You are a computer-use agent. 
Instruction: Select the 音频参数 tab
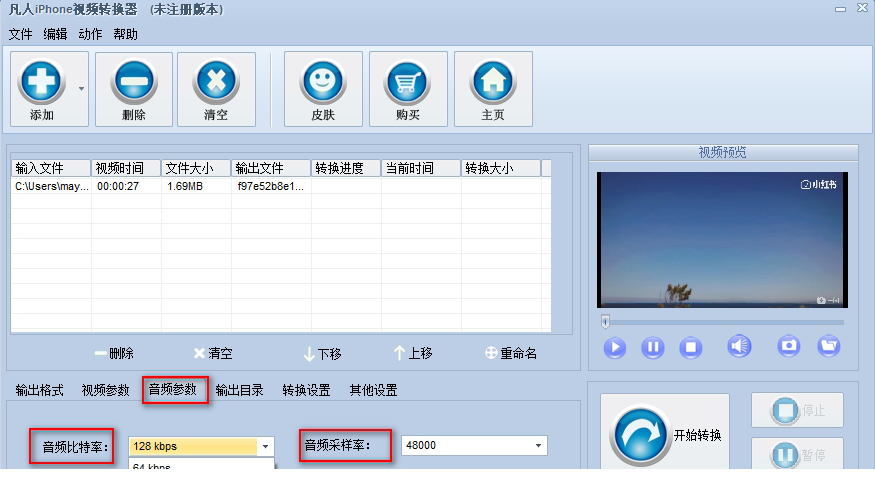(172, 389)
